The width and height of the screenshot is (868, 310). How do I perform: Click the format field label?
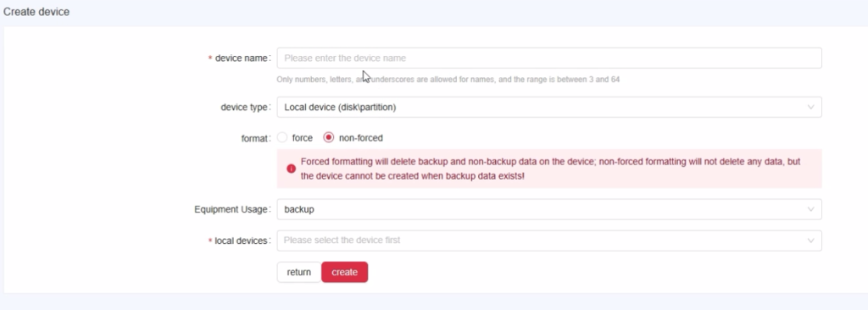[255, 138]
